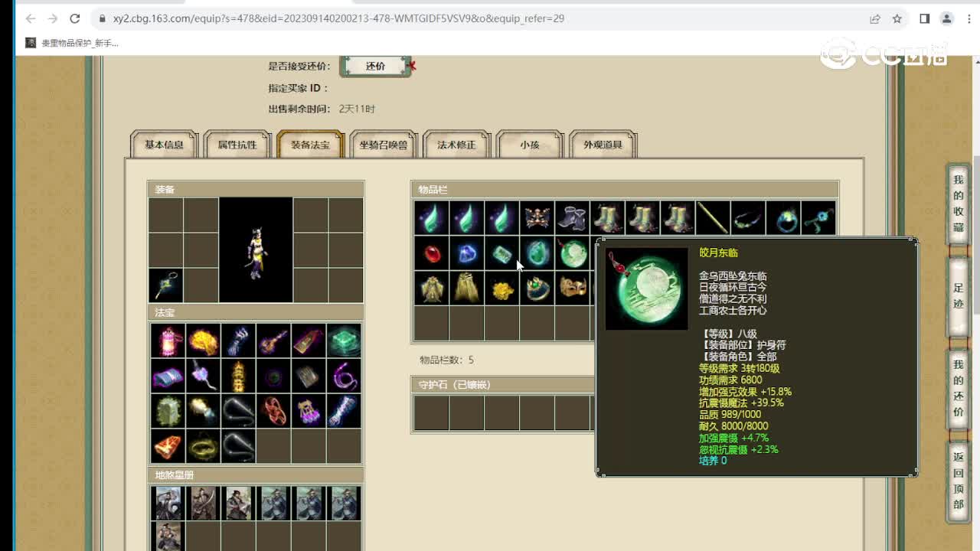Click the browser forward arrow
The height and width of the screenshot is (551, 980).
pos(53,18)
